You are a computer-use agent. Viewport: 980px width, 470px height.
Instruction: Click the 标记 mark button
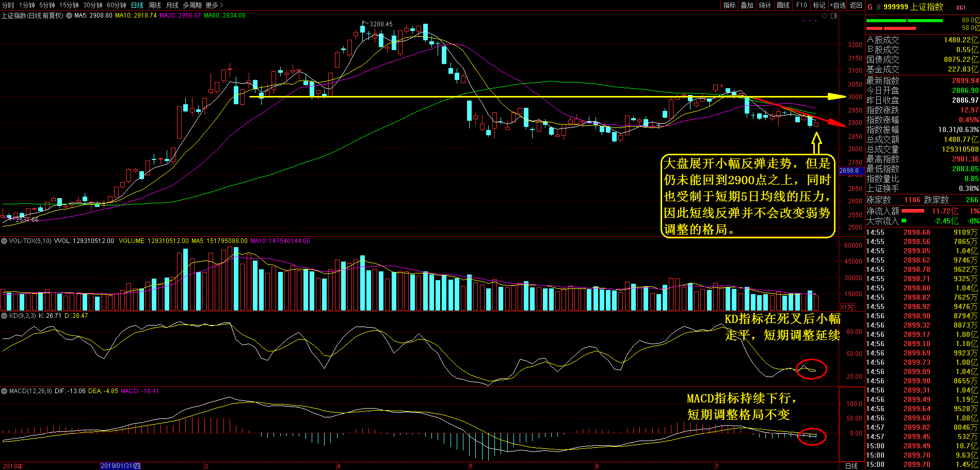tap(819, 5)
